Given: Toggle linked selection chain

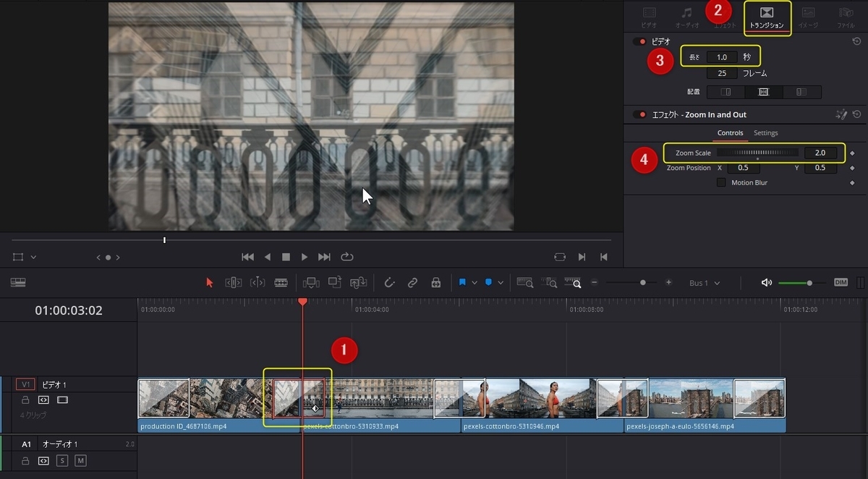Looking at the screenshot, I should 412,283.
